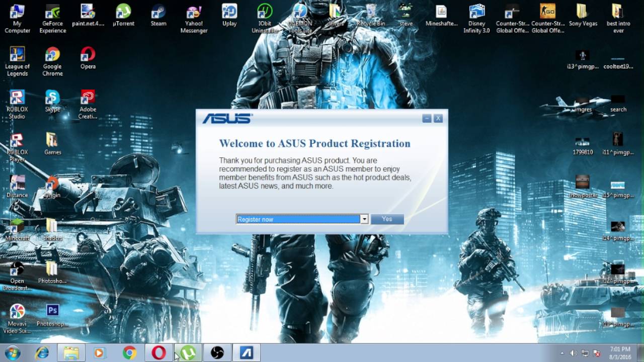Open the Adobe Creative Cloud desktop shortcut

[x=88, y=105]
